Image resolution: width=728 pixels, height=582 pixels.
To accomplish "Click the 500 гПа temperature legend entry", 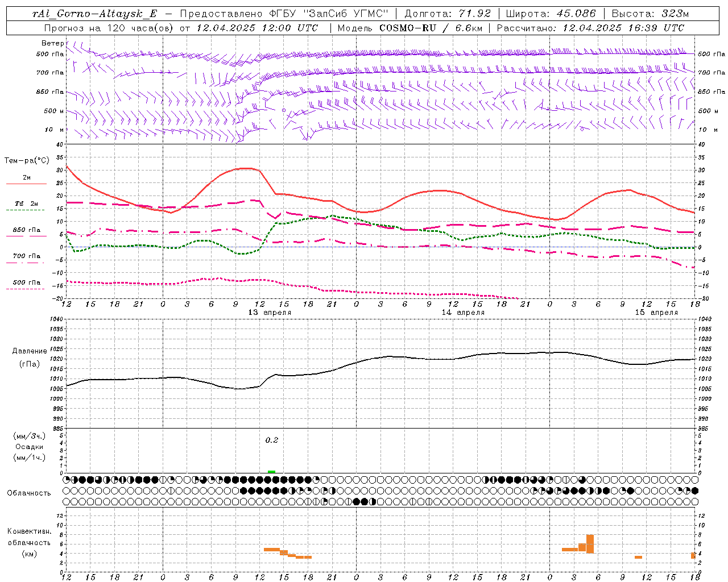I will click(x=26, y=284).
